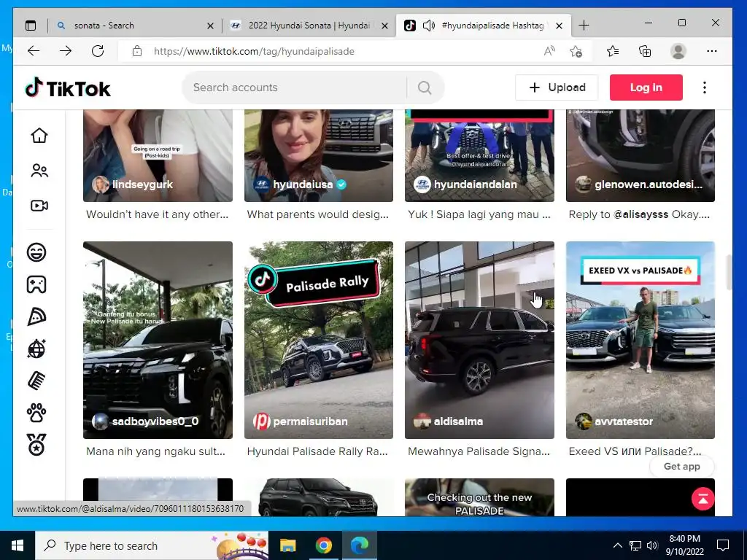747x560 pixels.
Task: Open the Following people icon in sidebar
Action: [39, 171]
